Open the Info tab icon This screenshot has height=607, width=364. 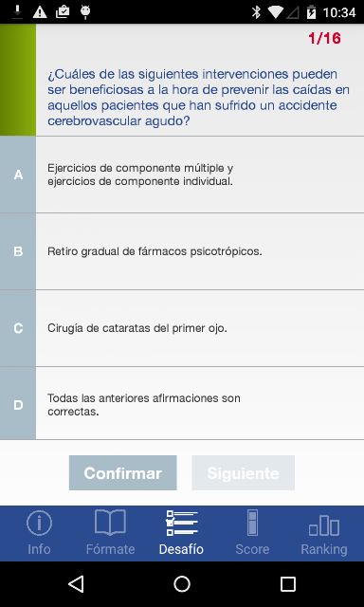(39, 523)
